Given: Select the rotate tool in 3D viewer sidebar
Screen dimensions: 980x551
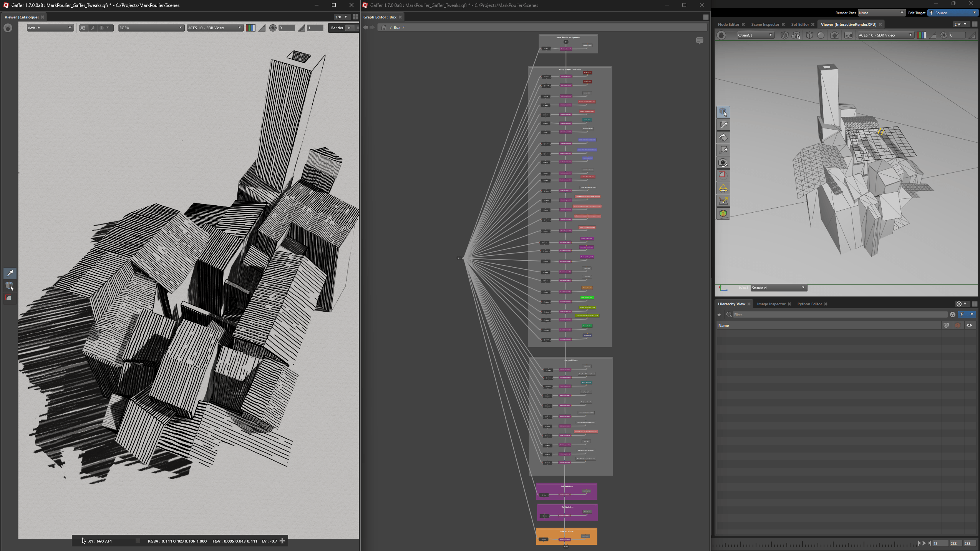Looking at the screenshot, I should pos(723,137).
